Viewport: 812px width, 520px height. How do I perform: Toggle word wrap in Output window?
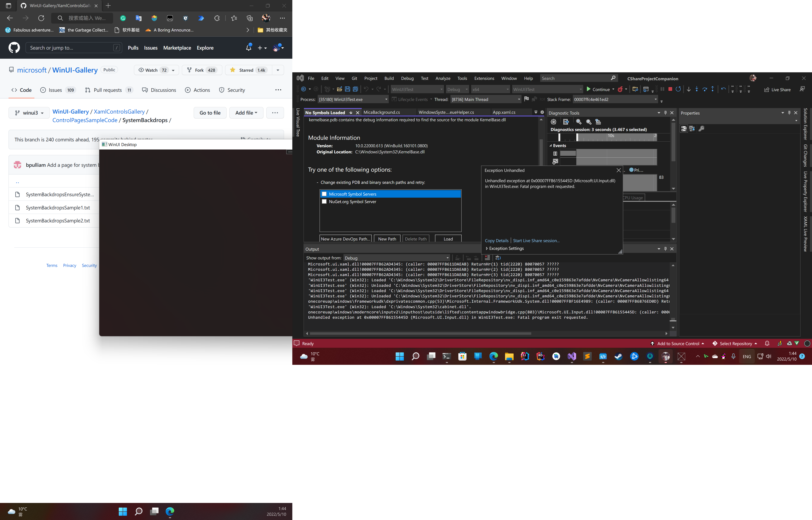498,258
